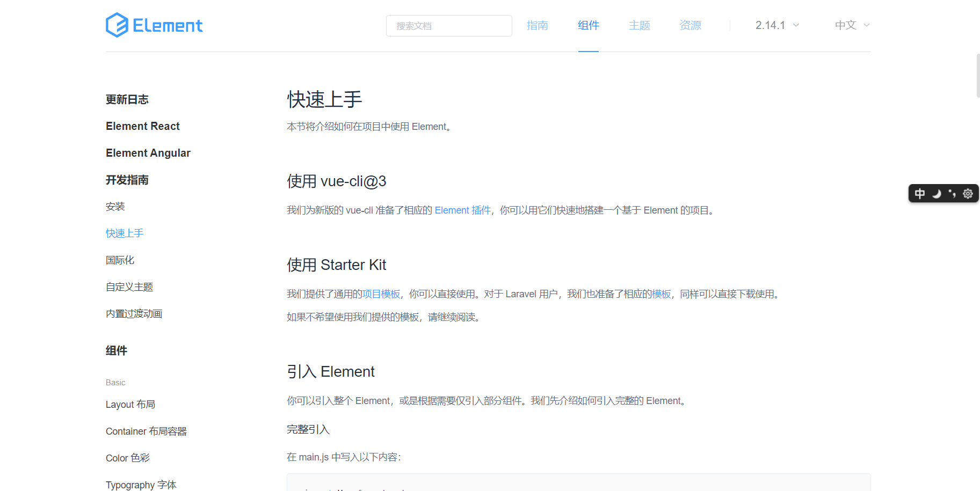Open 内置过渡动画 sidebar item
Screen dimensions: 980x491
point(134,314)
